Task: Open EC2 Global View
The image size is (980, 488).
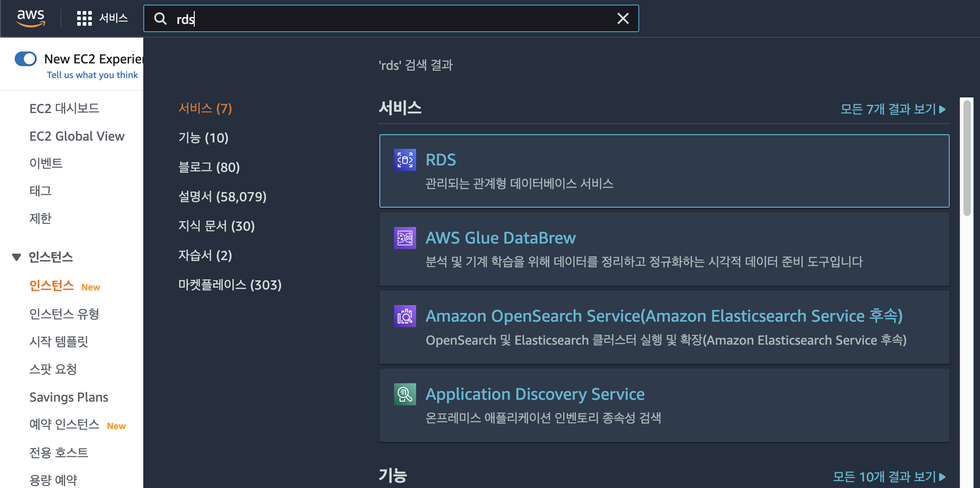Action: 77,136
